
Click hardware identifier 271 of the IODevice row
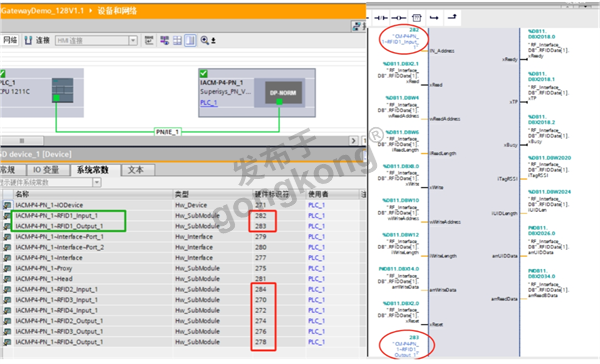click(x=261, y=205)
